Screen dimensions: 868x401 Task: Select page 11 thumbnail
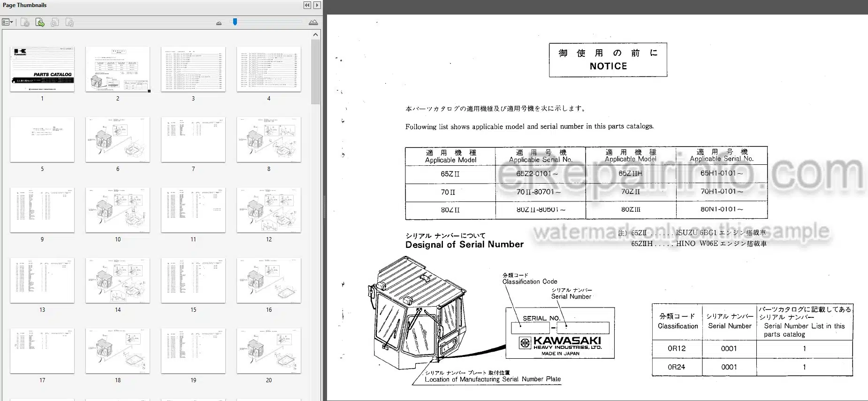(193, 210)
